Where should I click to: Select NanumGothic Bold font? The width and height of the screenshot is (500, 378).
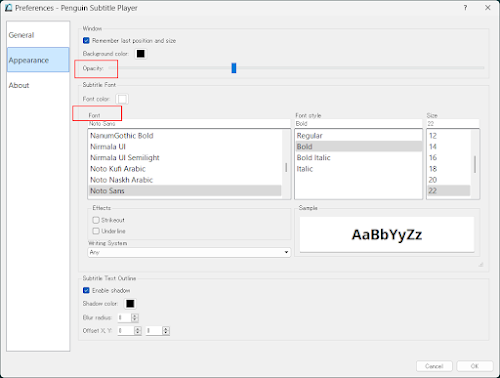coord(185,136)
